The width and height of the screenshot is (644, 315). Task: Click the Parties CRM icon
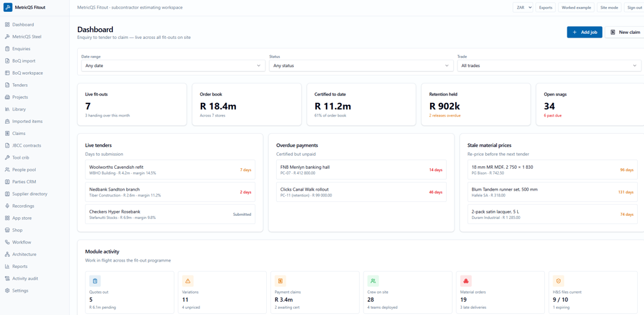point(7,182)
